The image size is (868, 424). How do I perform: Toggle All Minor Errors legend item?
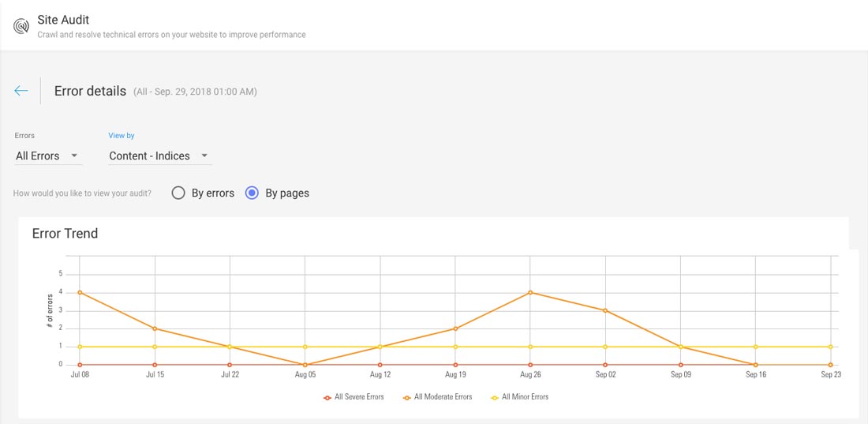[x=519, y=397]
